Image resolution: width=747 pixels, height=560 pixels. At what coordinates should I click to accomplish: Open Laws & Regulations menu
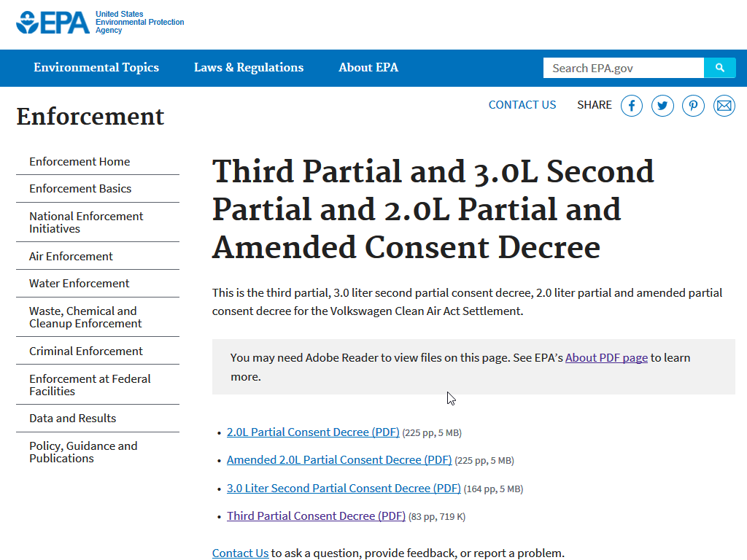point(249,68)
